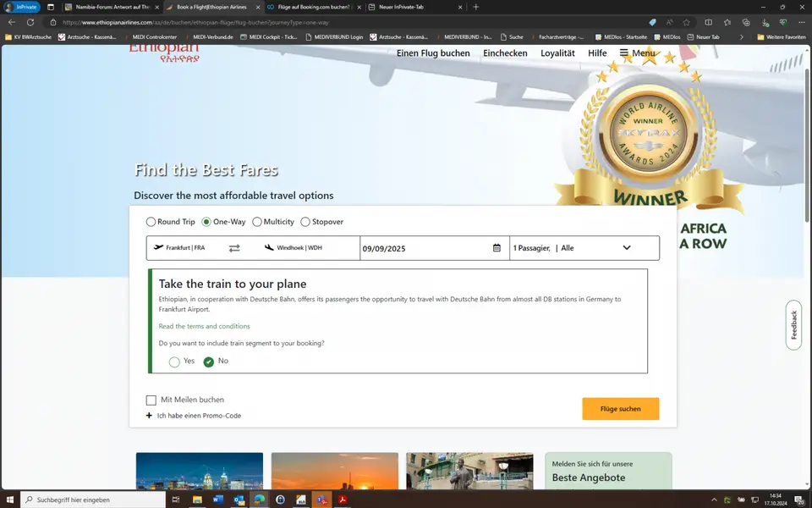Click the site lock icon in the address bar
Screen dimensions: 812x508
pyautogui.click(x=52, y=22)
